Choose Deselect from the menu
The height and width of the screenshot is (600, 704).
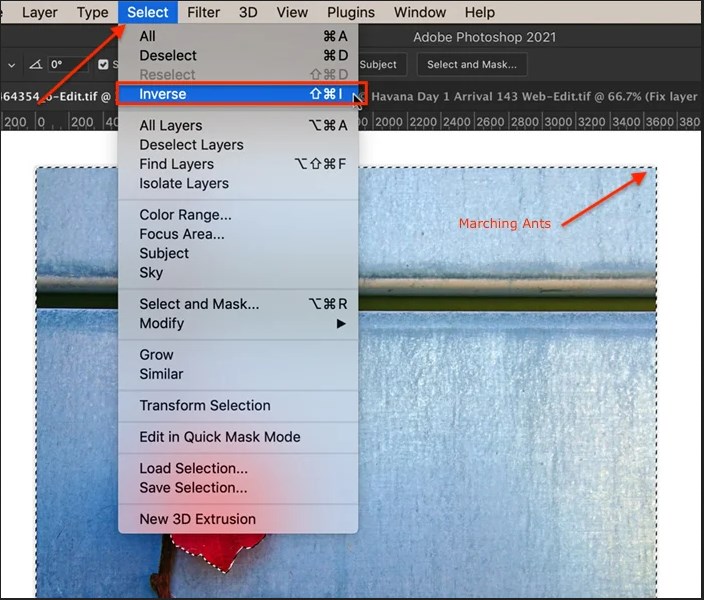point(238,55)
